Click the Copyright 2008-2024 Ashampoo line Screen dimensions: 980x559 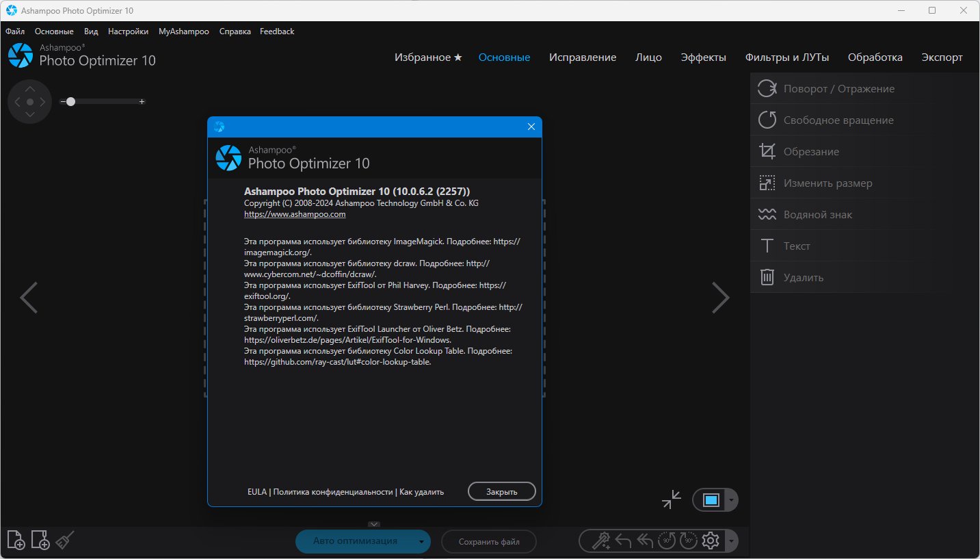pyautogui.click(x=361, y=203)
